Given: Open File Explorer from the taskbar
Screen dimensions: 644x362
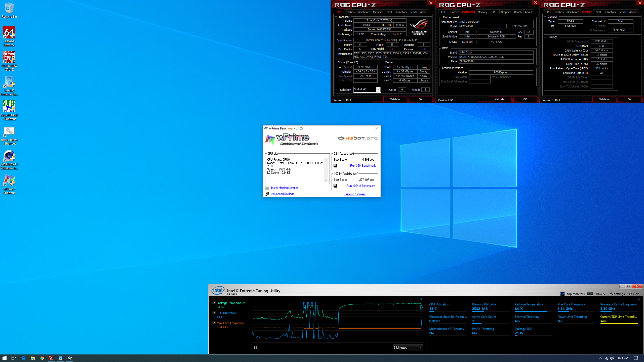Looking at the screenshot, I should click(32, 358).
